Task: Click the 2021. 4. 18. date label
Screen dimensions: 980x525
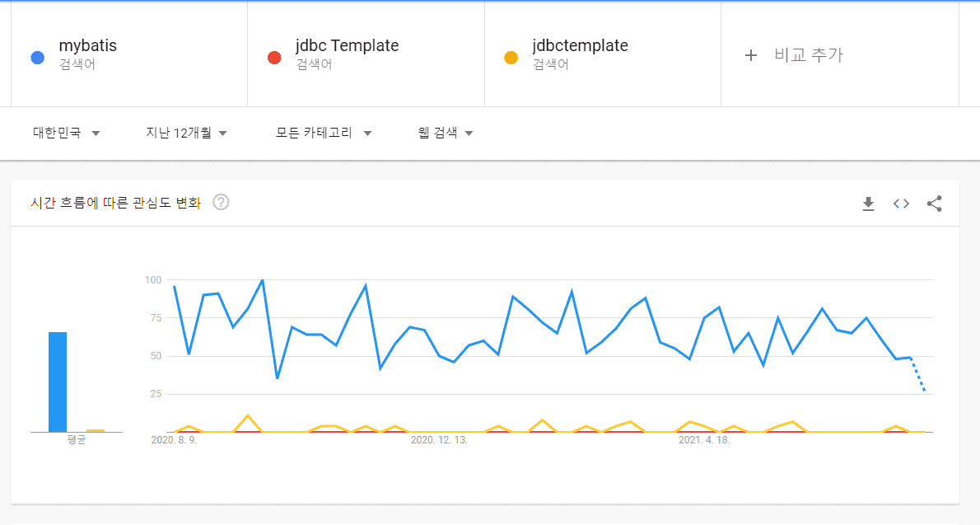Action: 704,441
